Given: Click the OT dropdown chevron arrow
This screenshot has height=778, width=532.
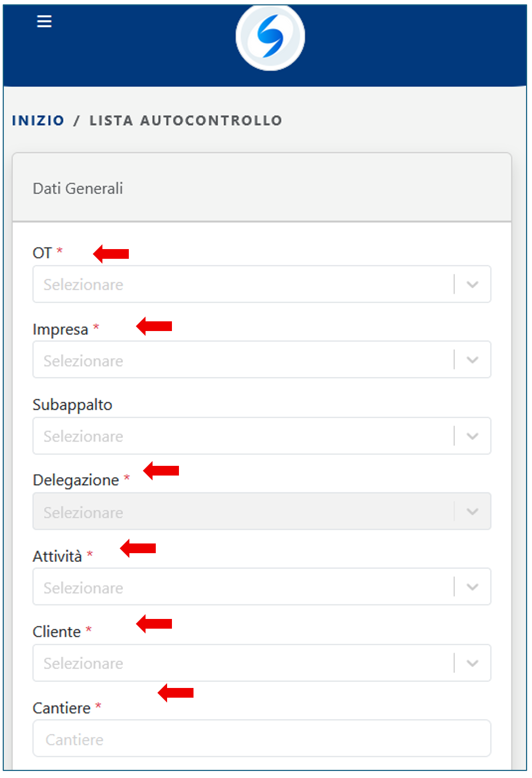Looking at the screenshot, I should pyautogui.click(x=472, y=285).
